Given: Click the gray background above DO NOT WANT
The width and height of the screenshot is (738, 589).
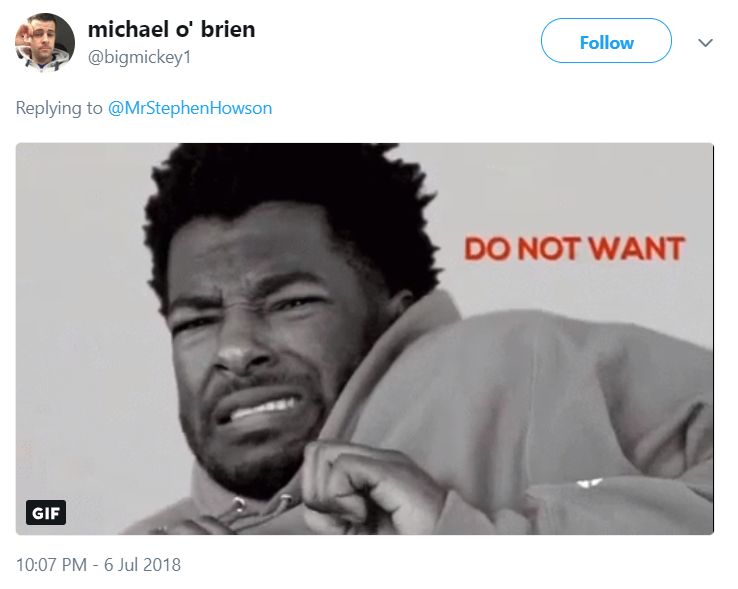Looking at the screenshot, I should 574,188.
